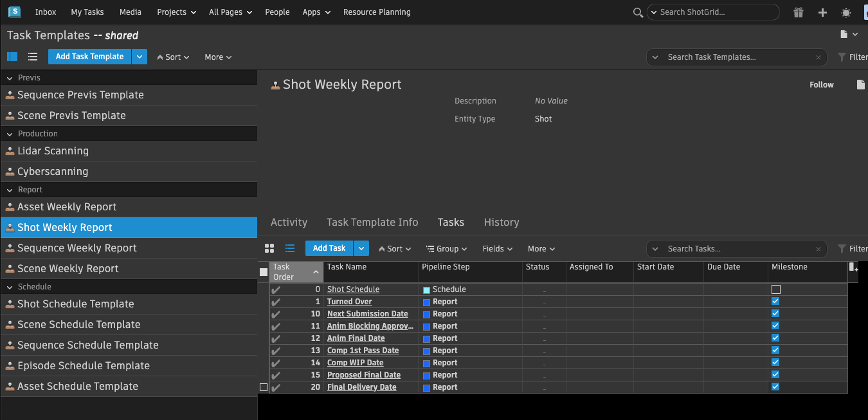Viewport: 868px width, 420px height.
Task: Click the stamp icon beside Asset Weekly Report
Action: [x=10, y=207]
